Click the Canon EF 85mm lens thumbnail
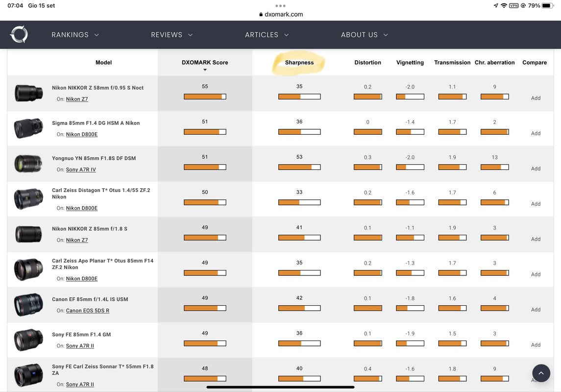The width and height of the screenshot is (561, 392). click(x=28, y=305)
